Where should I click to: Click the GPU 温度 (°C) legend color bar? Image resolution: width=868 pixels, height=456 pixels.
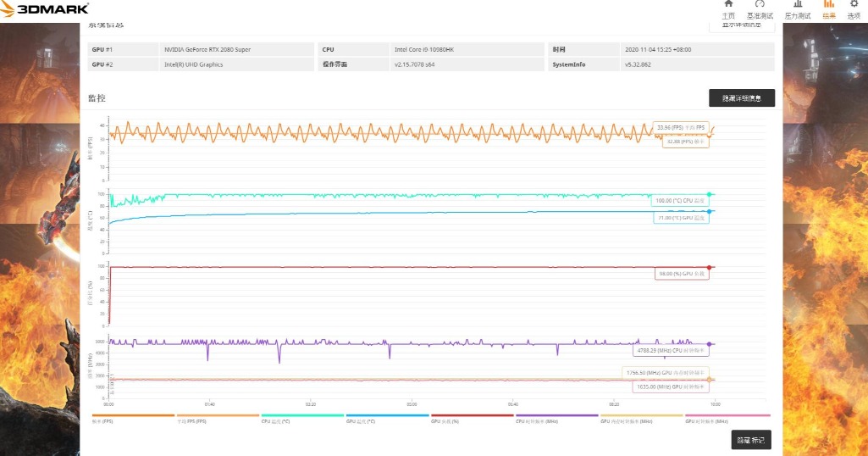click(x=387, y=415)
